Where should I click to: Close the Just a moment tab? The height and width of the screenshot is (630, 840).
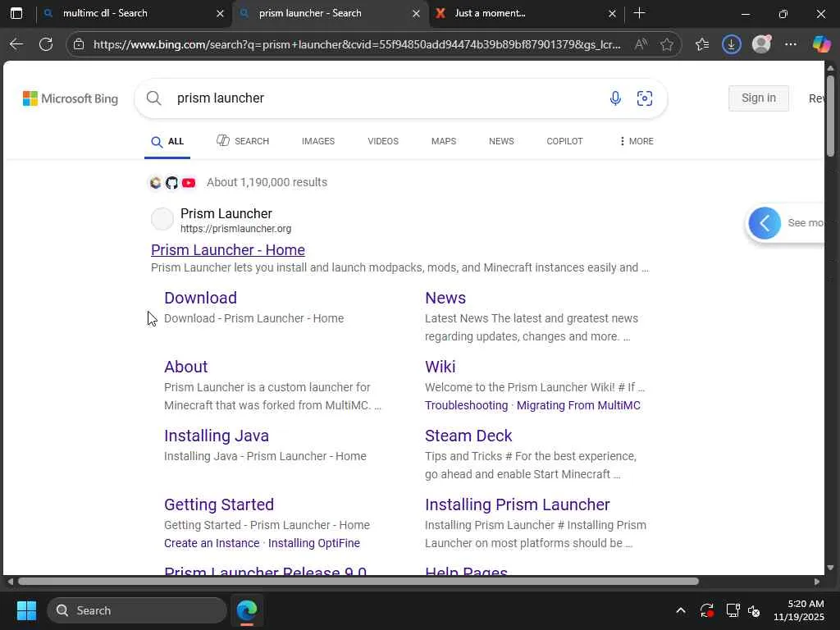[x=612, y=13]
